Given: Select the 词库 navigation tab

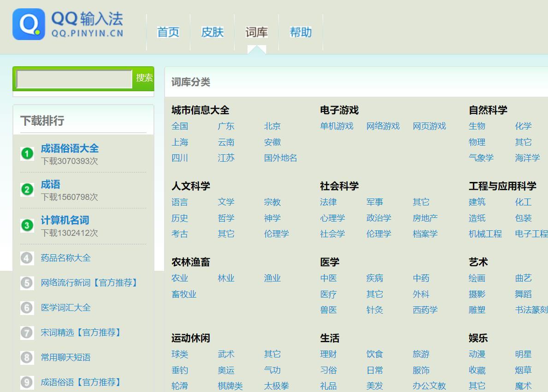Looking at the screenshot, I should pos(257,32).
